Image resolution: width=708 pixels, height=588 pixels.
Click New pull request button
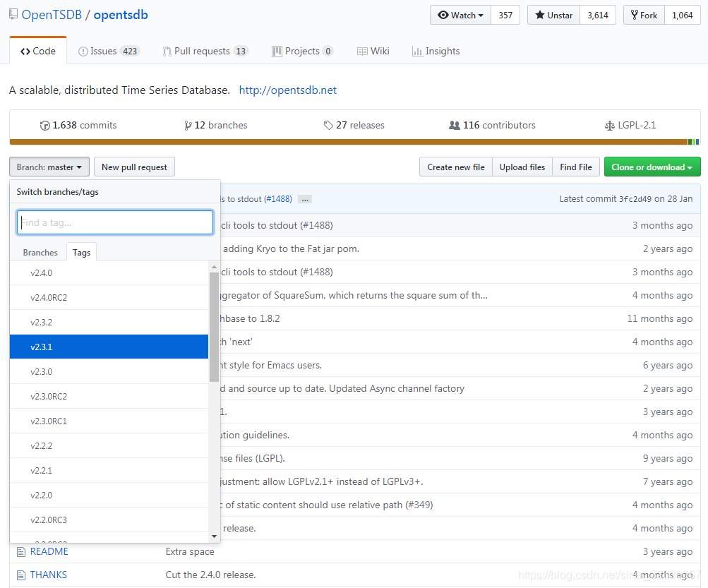coord(134,167)
